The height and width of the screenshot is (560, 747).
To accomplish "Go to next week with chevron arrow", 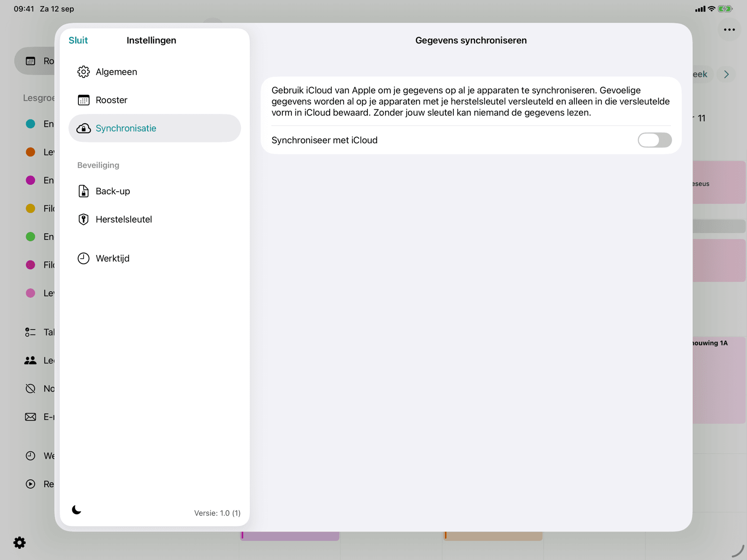I will 726,74.
